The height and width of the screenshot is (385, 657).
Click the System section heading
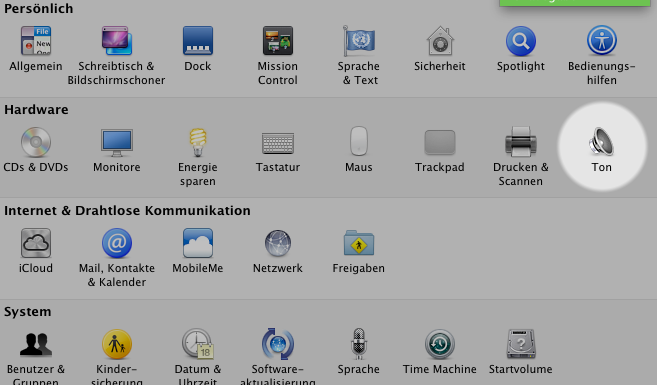[x=28, y=312]
